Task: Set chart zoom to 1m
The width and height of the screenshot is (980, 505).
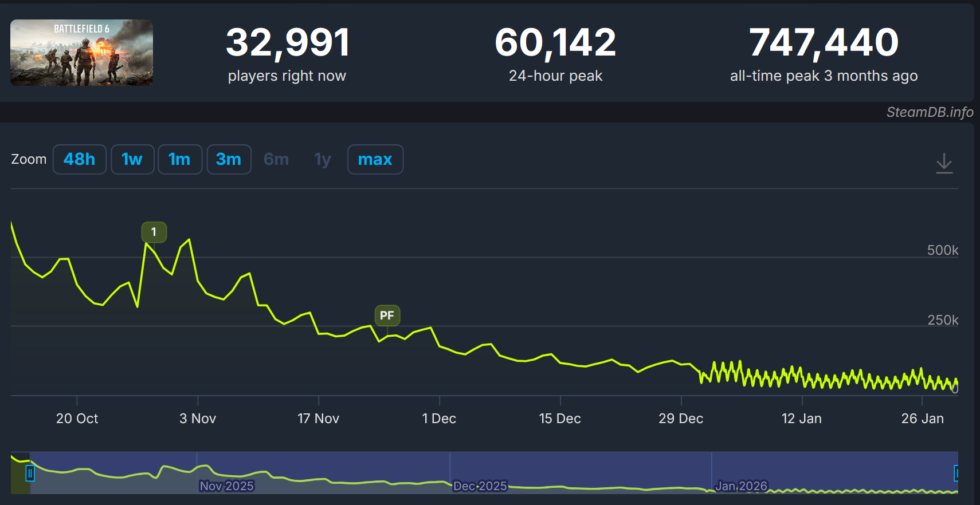Action: click(x=180, y=159)
